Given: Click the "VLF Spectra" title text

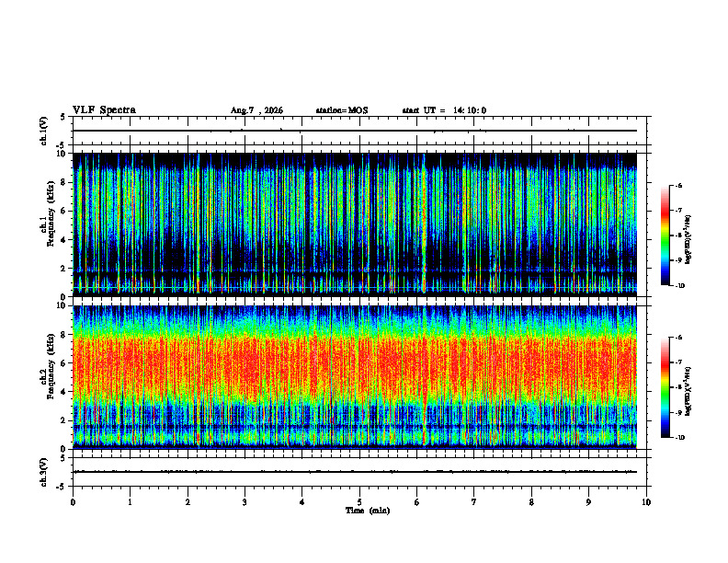Looking at the screenshot, I should 104,110.
